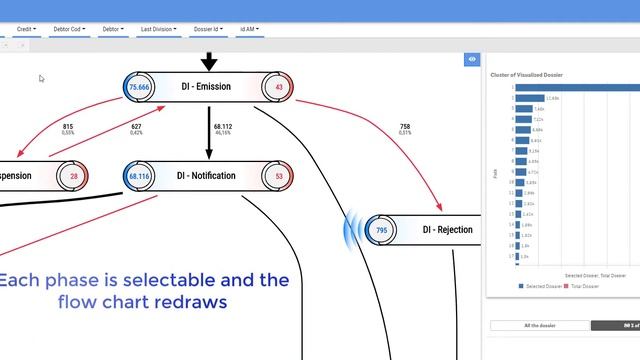Open the Id AM filter dropdown
Image resolution: width=640 pixels, height=360 pixels.
[249, 29]
